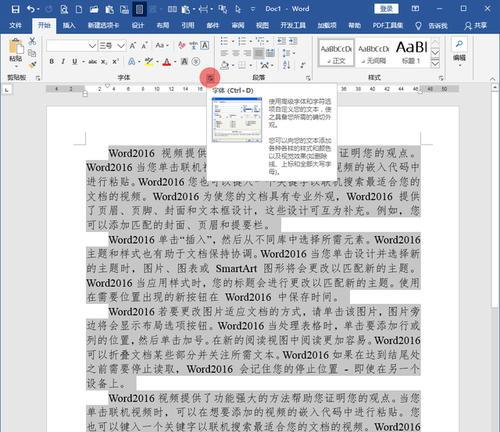Viewport: 500px width, 432px height.
Task: Center the selected paragraphs
Action: [x=236, y=53]
